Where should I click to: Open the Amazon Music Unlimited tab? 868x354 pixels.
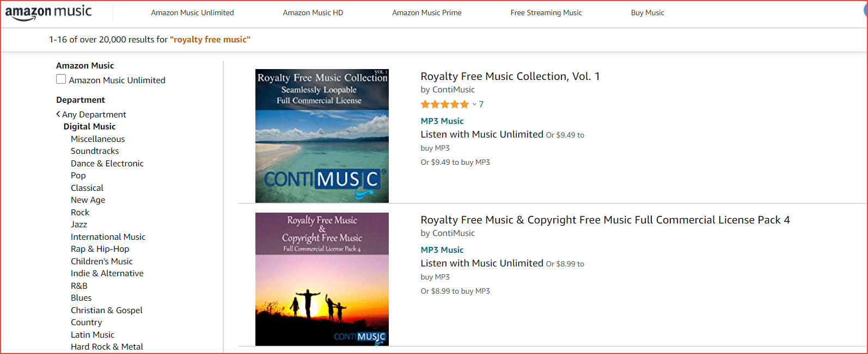[192, 13]
